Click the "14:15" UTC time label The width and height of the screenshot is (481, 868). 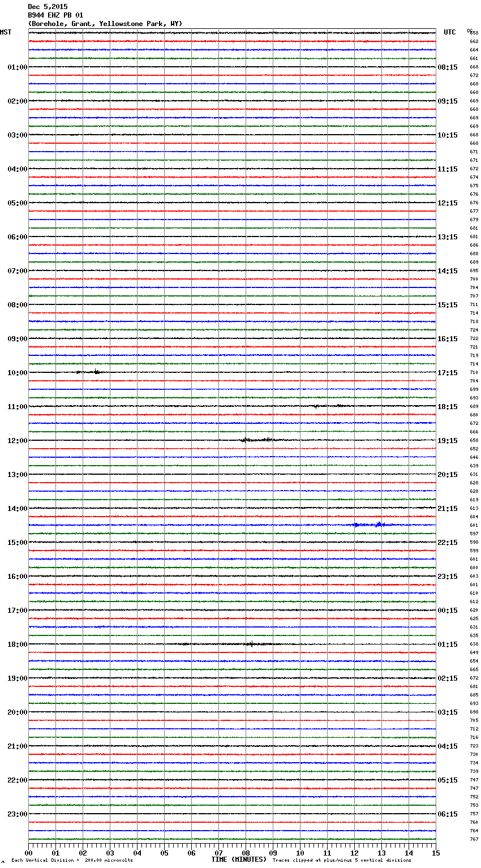pos(448,271)
